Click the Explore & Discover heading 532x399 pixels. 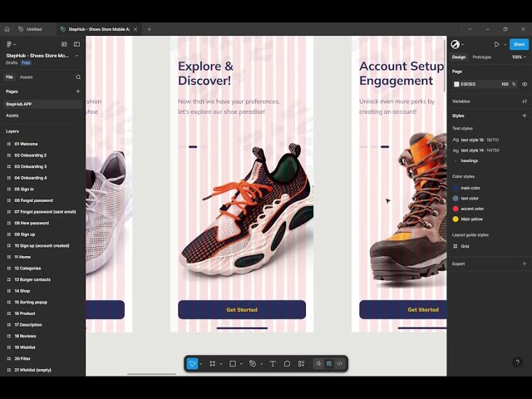click(205, 73)
